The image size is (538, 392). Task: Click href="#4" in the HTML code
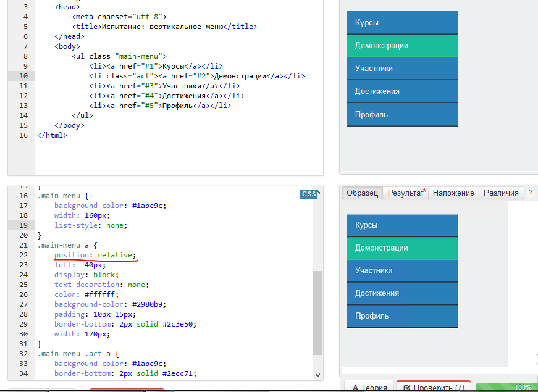[138, 96]
